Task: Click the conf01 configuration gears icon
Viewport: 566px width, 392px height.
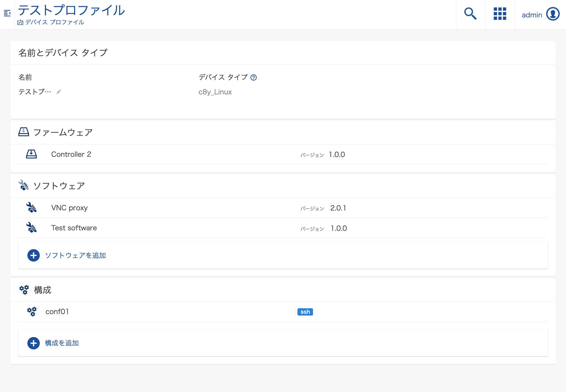Action: coord(32,311)
